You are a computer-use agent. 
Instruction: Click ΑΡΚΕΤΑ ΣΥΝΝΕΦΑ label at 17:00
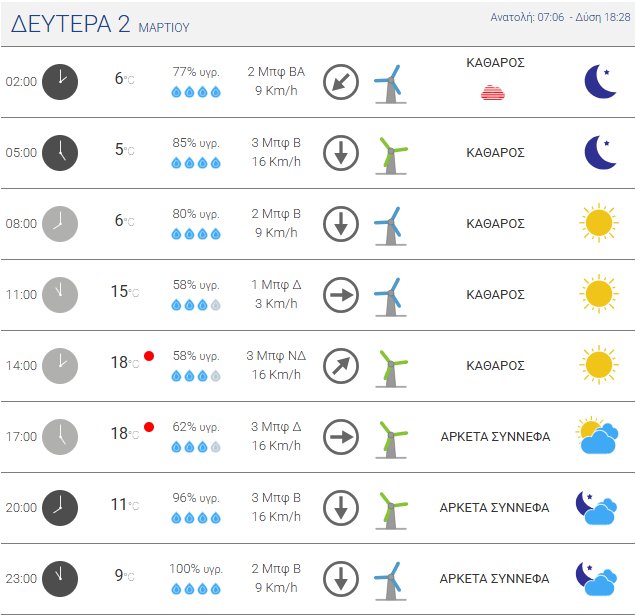click(x=494, y=436)
